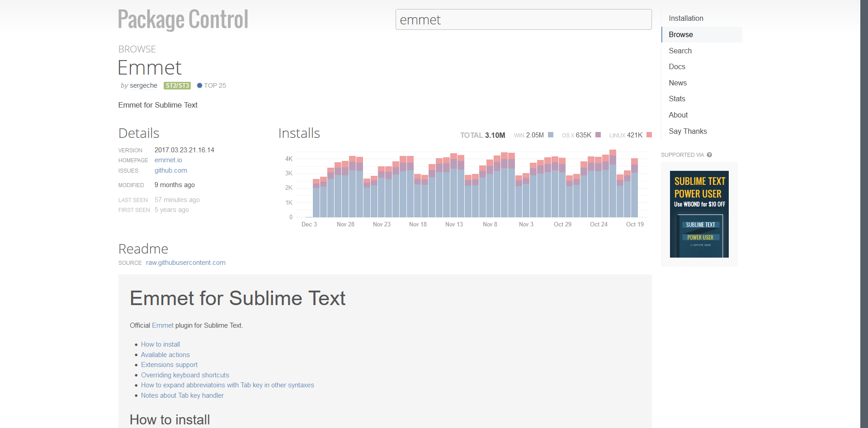Click the OS X 635K installs value
The width and height of the screenshot is (868, 428).
coord(583,135)
